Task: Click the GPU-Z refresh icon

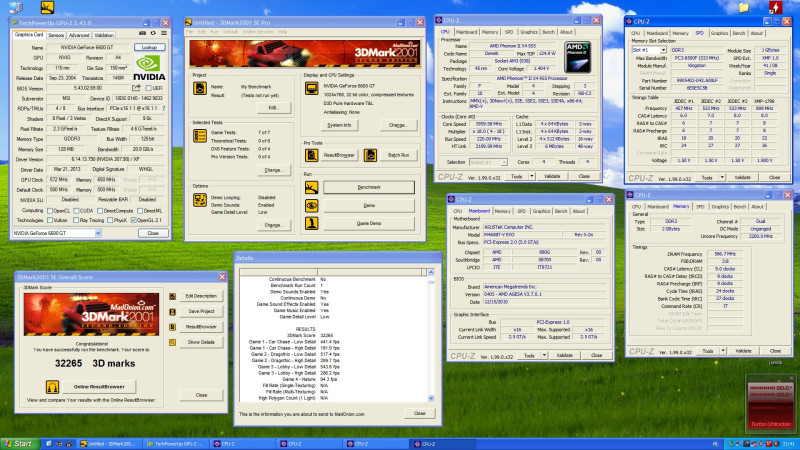Action: click(153, 33)
